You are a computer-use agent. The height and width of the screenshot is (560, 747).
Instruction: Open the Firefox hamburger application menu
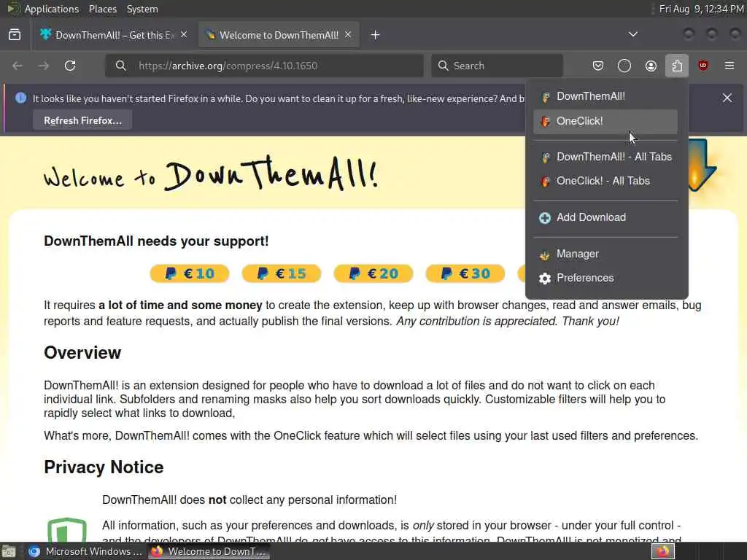click(x=729, y=66)
